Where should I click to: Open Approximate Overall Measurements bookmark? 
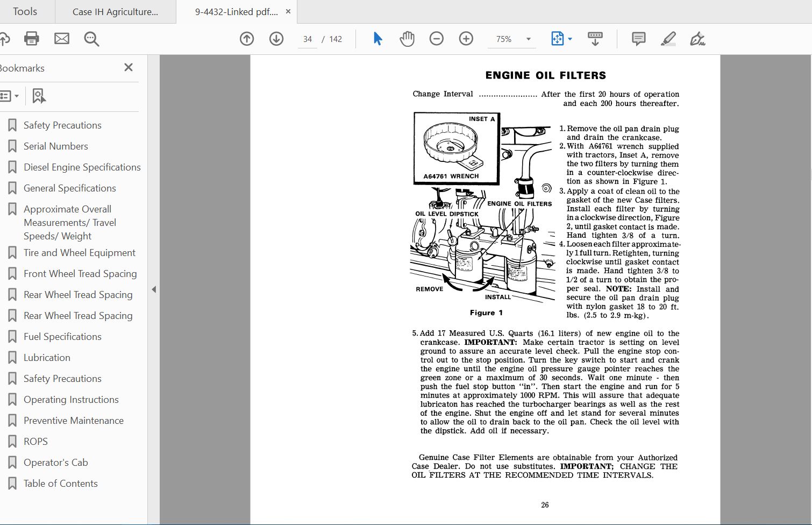(70, 223)
